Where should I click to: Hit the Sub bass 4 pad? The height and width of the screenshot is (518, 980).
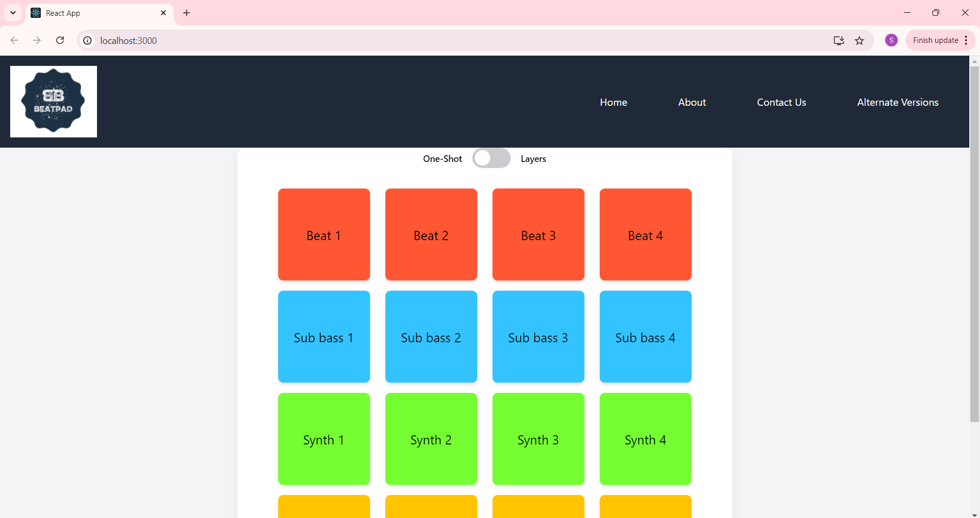click(x=646, y=337)
